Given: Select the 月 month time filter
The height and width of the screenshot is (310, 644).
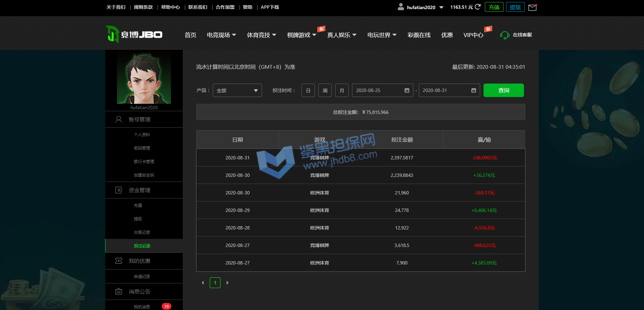Looking at the screenshot, I should [x=342, y=90].
